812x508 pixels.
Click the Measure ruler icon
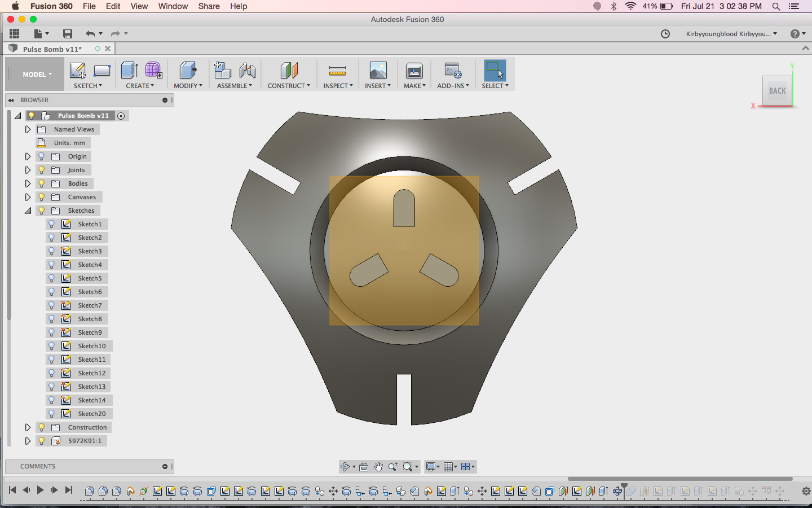337,71
